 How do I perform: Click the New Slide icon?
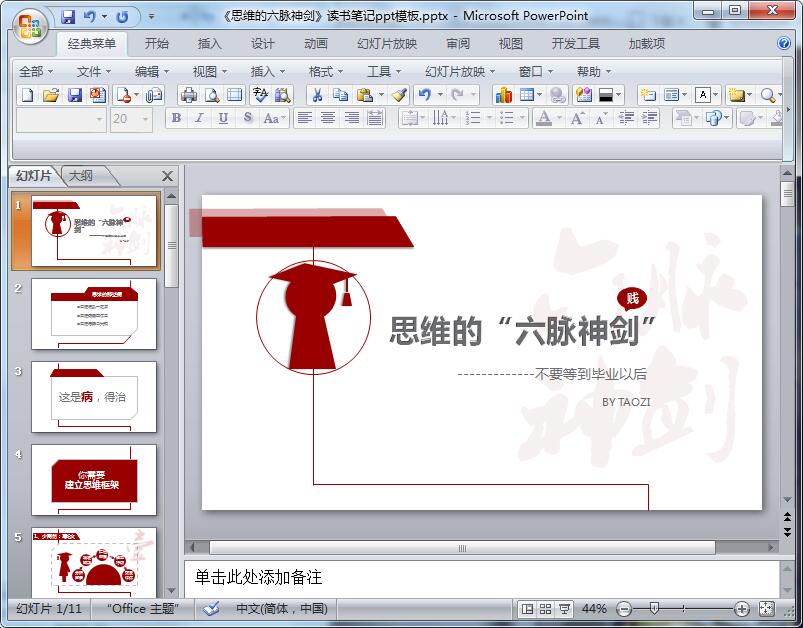[648, 95]
